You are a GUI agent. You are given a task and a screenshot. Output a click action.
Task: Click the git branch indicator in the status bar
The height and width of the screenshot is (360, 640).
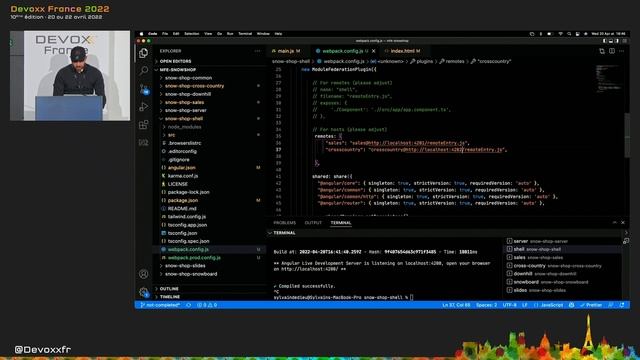tap(160, 305)
